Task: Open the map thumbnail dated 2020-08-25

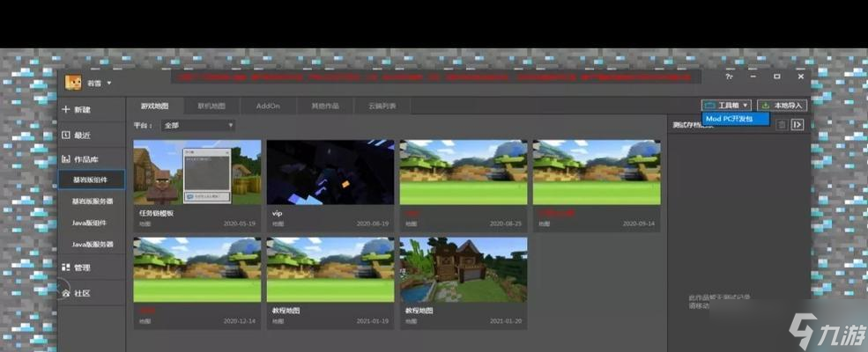Action: pos(464,172)
